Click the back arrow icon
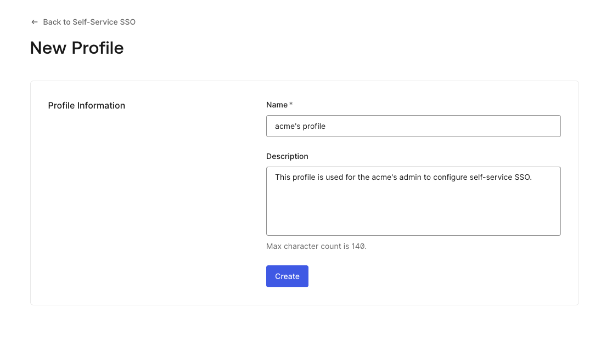The image size is (612, 364). coord(35,22)
